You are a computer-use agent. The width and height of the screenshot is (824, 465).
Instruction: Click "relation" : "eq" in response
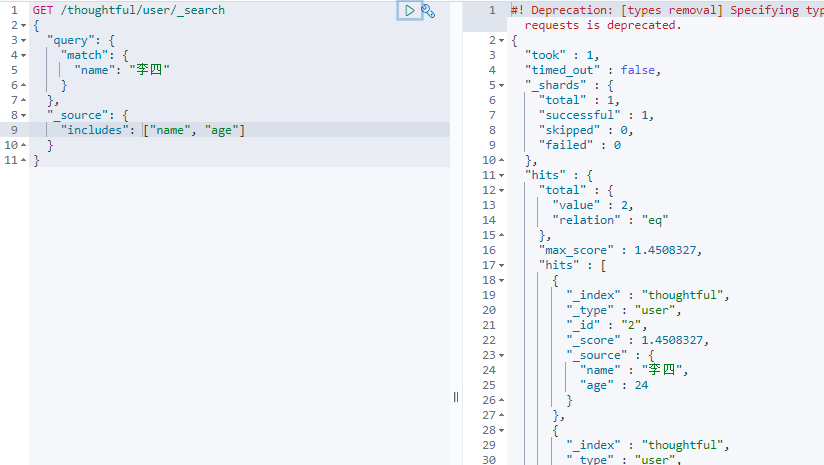[610, 220]
